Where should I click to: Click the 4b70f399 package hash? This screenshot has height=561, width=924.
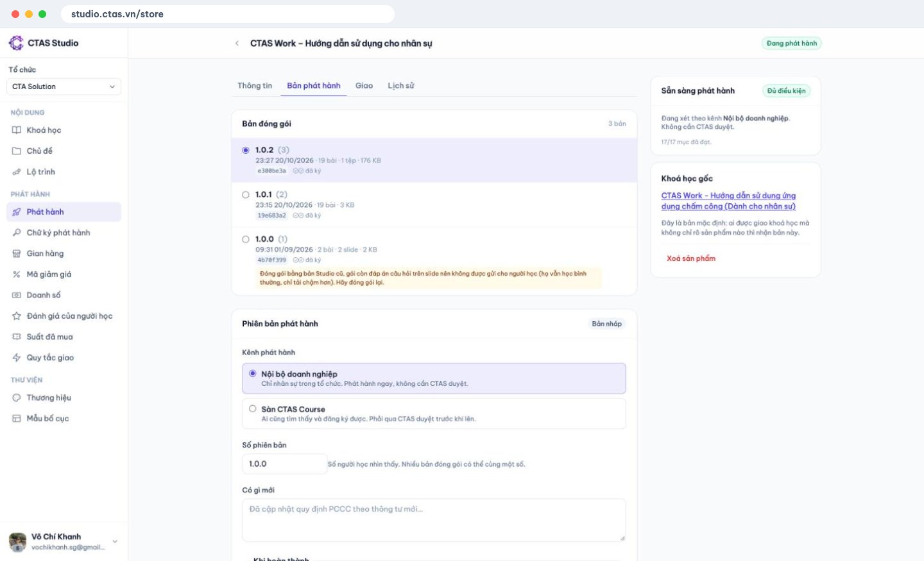click(272, 260)
